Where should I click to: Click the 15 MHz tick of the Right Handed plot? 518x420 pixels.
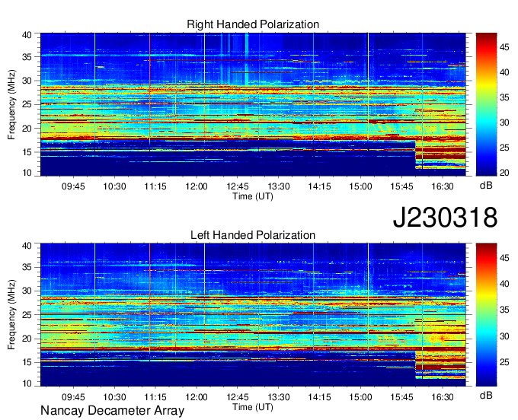pyautogui.click(x=27, y=152)
